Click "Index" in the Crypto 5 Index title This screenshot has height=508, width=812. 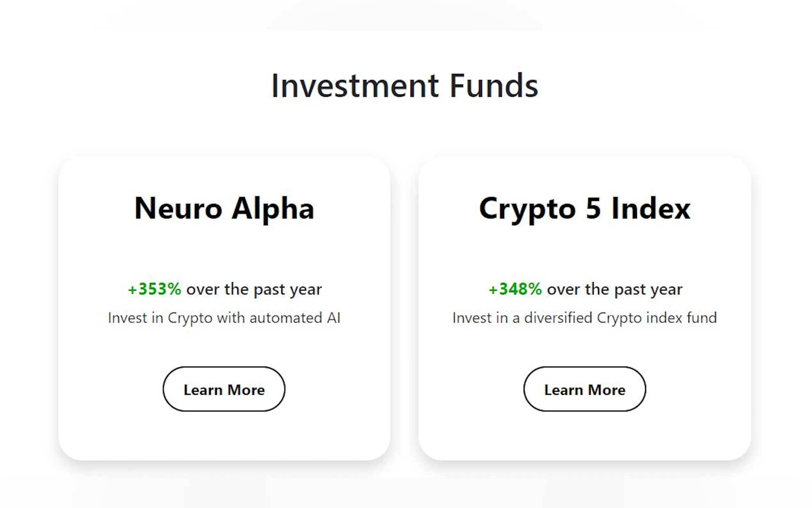[x=651, y=209]
